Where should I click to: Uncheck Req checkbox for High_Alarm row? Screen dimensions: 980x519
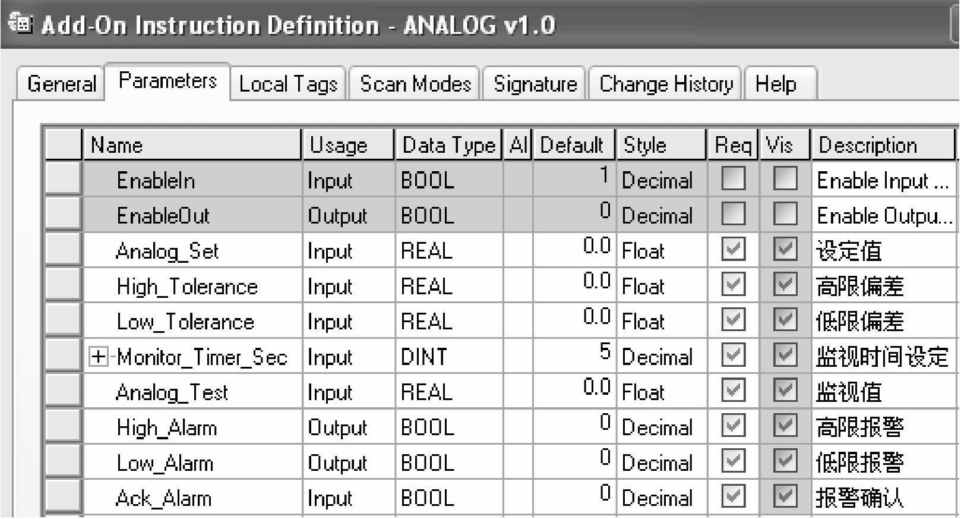point(732,426)
